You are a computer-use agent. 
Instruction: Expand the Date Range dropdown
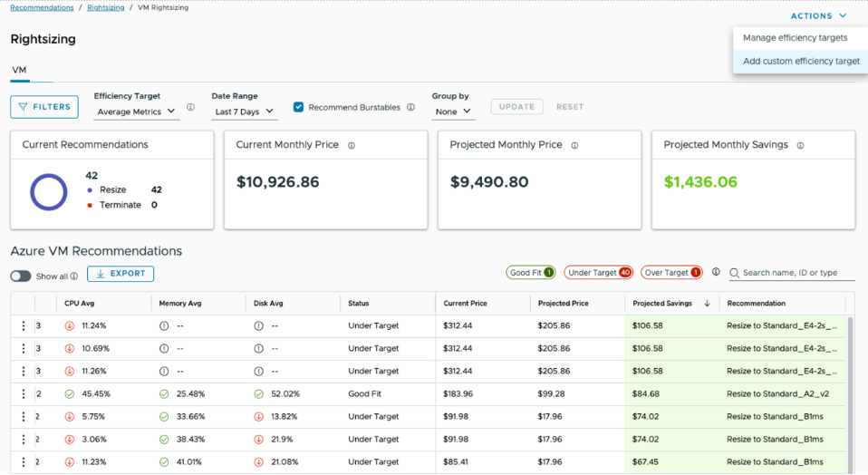[244, 111]
